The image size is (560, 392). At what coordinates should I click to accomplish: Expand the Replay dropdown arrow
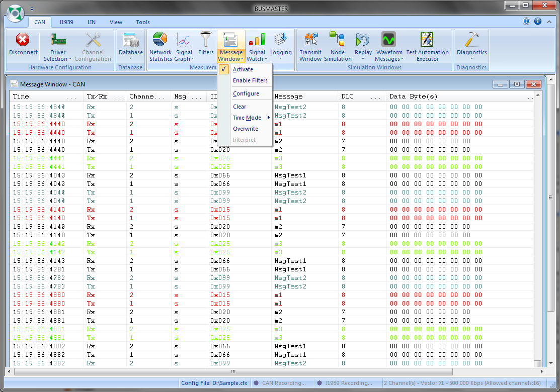pyautogui.click(x=363, y=59)
